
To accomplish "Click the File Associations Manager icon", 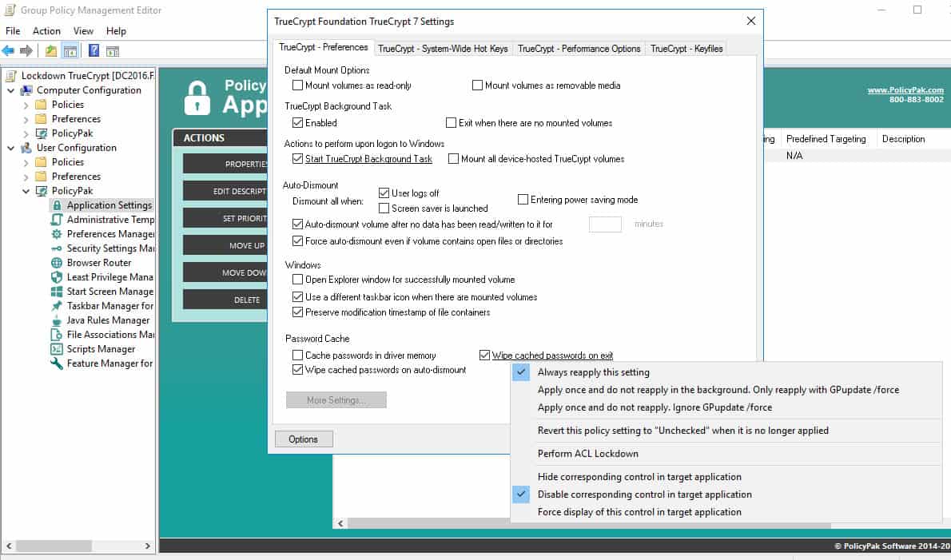I will point(57,335).
